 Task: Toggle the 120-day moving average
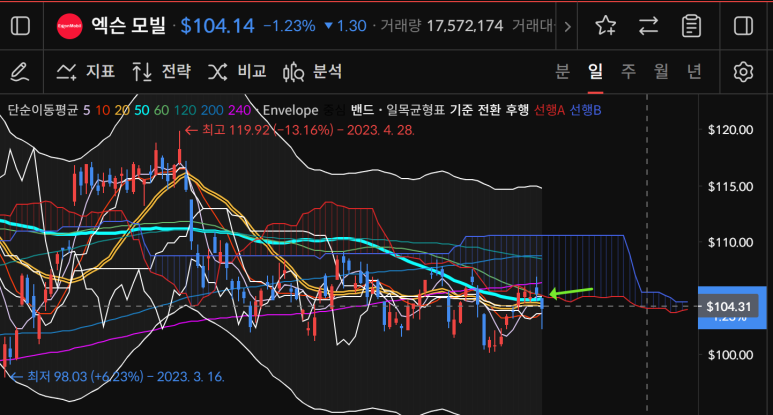pos(185,110)
